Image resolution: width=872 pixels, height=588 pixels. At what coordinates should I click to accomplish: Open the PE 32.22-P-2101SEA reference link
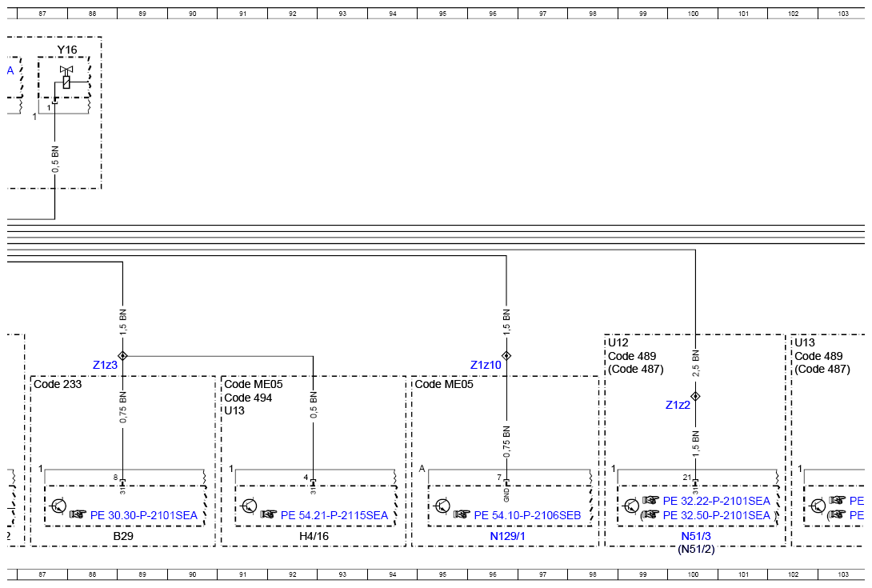point(716,501)
